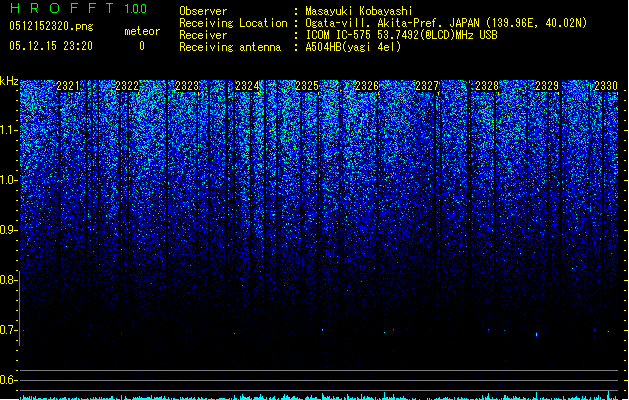The image size is (629, 400).
Task: Click the Receiving antenna label
Action: pos(230,47)
